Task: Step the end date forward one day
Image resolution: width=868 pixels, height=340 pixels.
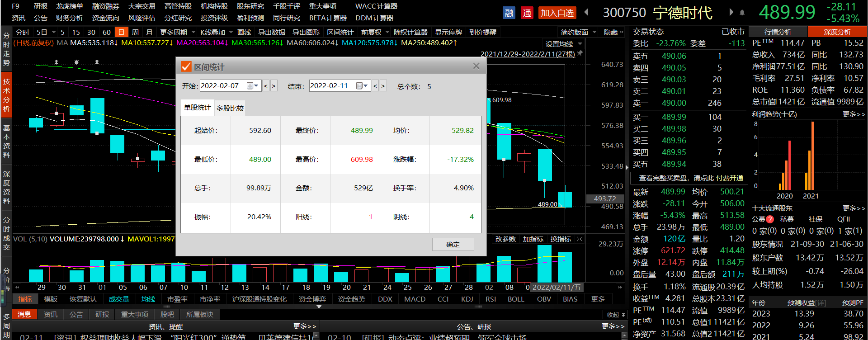Action: click(383, 86)
